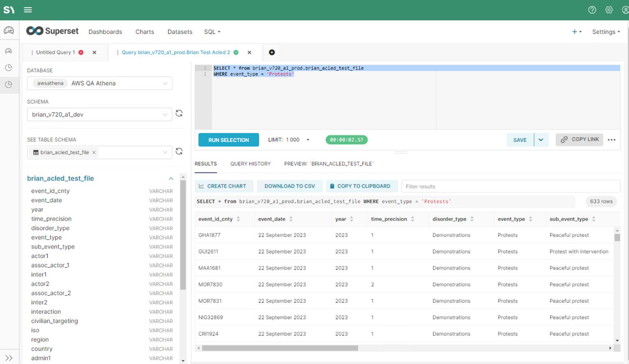Image resolution: width=629 pixels, height=364 pixels.
Task: Open the settings gear icon in the header
Action: tap(609, 10)
